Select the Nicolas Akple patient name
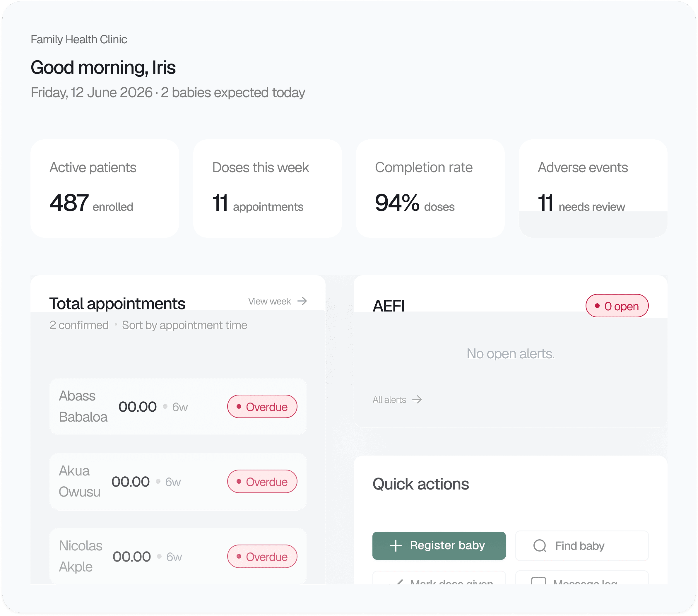The width and height of the screenshot is (698, 616). (x=81, y=557)
